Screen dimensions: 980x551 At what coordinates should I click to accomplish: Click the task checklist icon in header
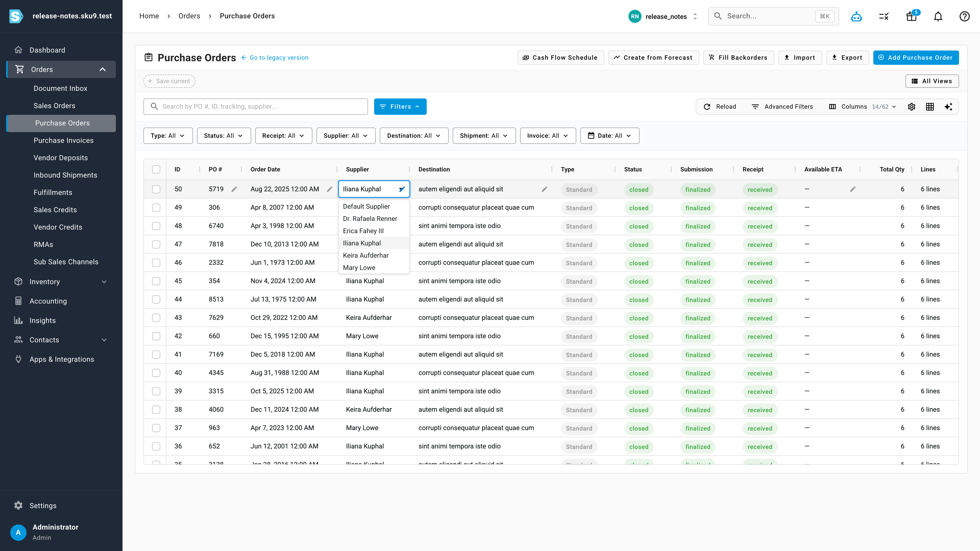(x=884, y=16)
